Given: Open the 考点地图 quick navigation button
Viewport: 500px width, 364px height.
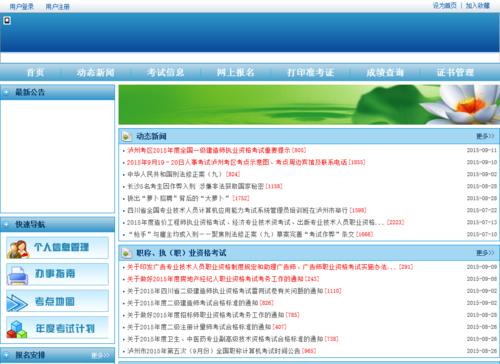Looking at the screenshot, I should 57,301.
